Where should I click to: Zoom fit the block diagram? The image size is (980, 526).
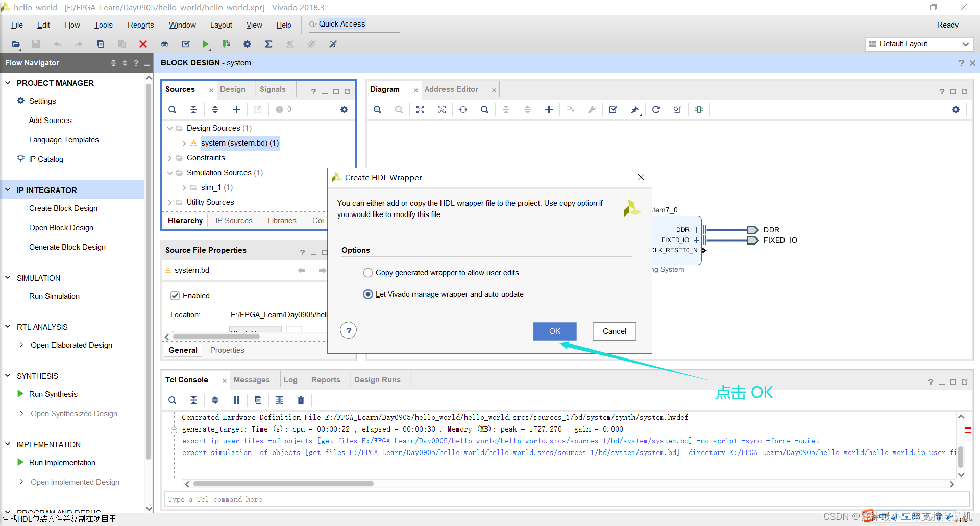click(420, 109)
